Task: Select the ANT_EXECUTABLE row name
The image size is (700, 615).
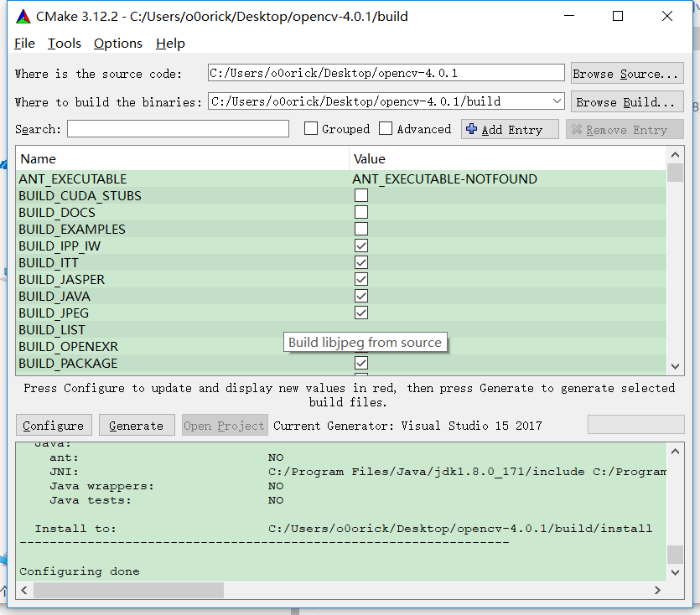Action: point(73,179)
